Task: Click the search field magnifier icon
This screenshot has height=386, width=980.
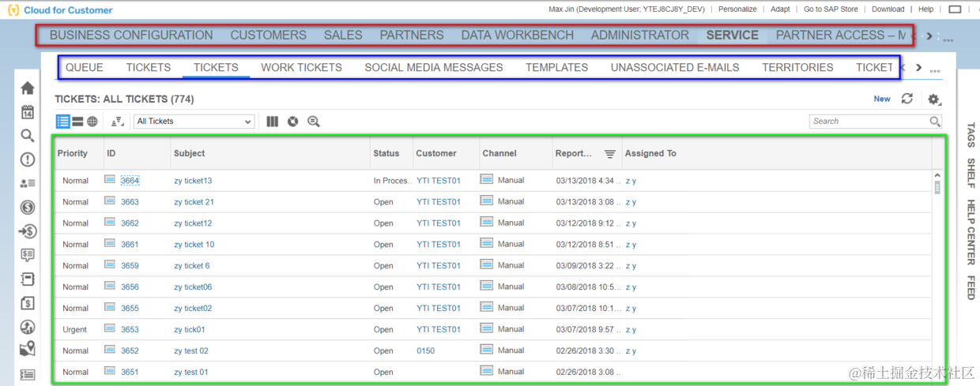Action: click(935, 122)
